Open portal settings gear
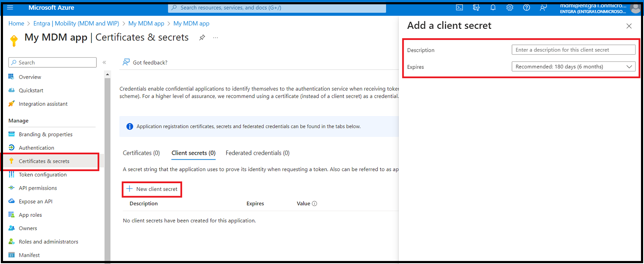Image resolution: width=644 pixels, height=264 pixels. click(510, 8)
